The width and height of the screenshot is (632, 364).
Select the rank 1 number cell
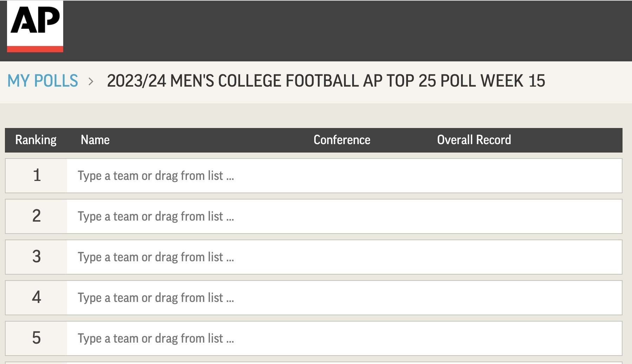[x=37, y=176]
